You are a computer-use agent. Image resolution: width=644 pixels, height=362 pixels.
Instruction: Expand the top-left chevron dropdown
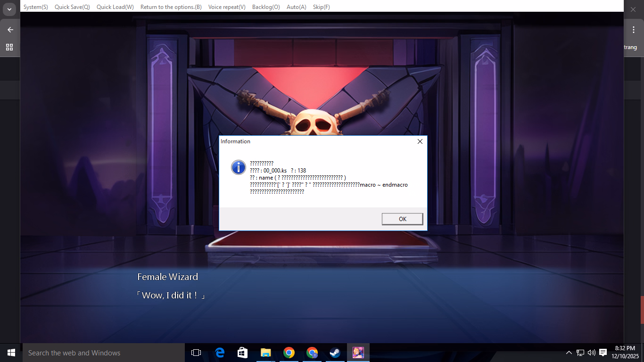coord(9,9)
